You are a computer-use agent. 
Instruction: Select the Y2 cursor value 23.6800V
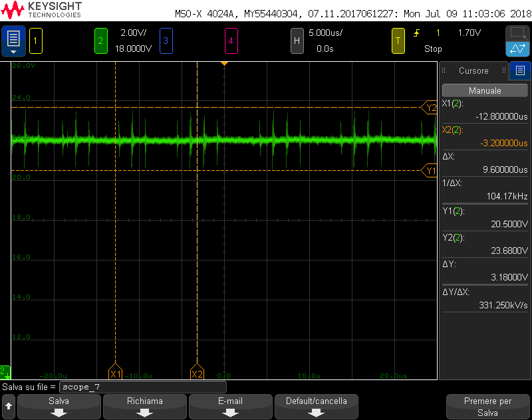pos(509,251)
